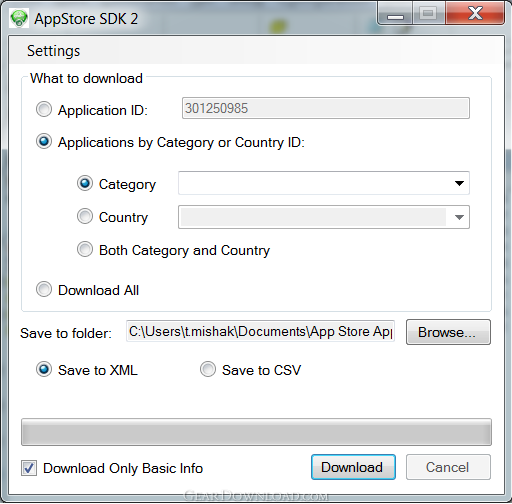512x504 pixels.
Task: Start the Download button
Action: point(353,467)
